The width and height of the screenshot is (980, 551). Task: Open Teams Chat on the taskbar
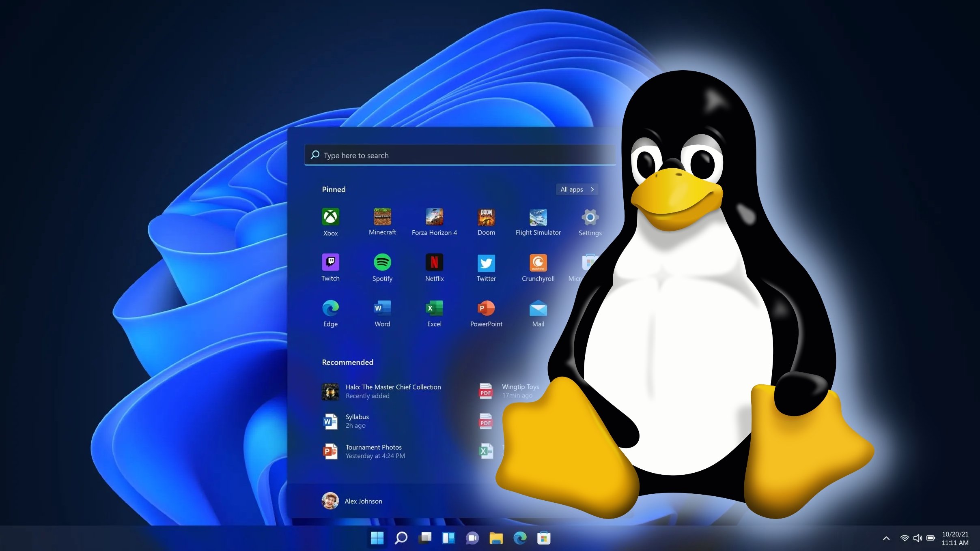tap(472, 538)
